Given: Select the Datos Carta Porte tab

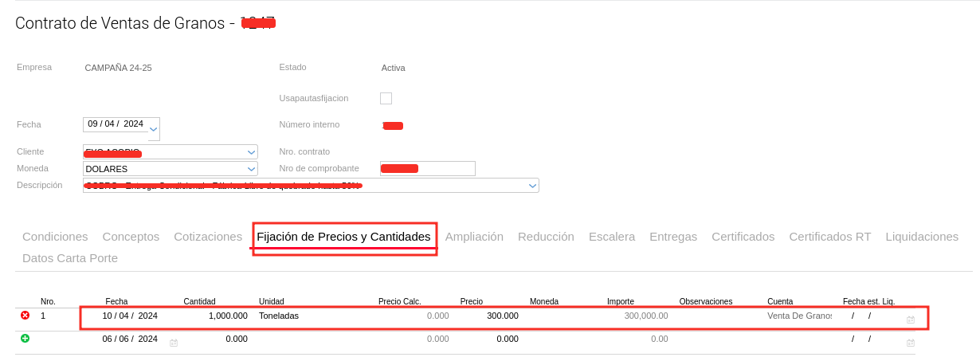Looking at the screenshot, I should [x=70, y=258].
